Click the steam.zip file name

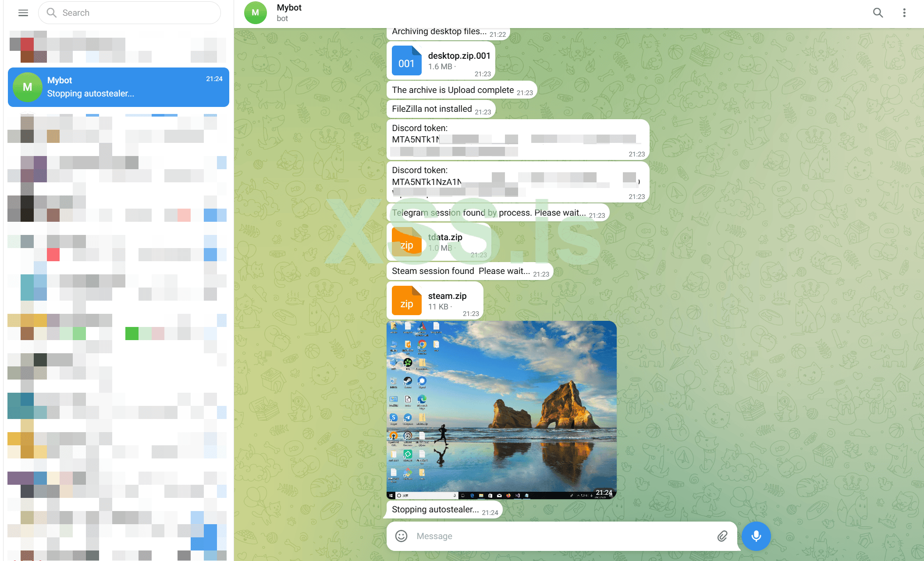coord(447,296)
